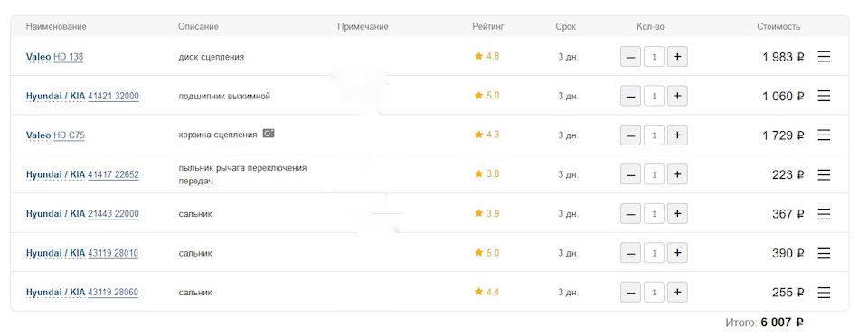Open part number link 41421 32000
Image resolution: width=868 pixels, height=336 pixels.
point(114,96)
